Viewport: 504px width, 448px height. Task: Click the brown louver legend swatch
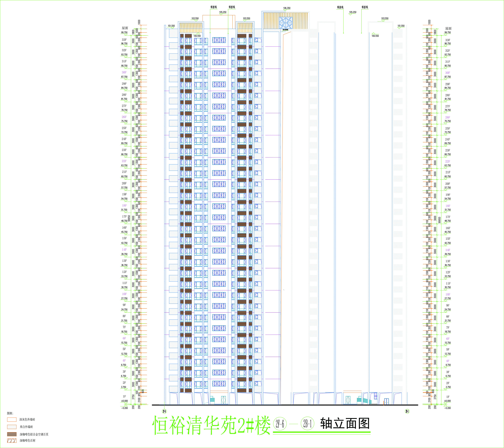coord(12,434)
